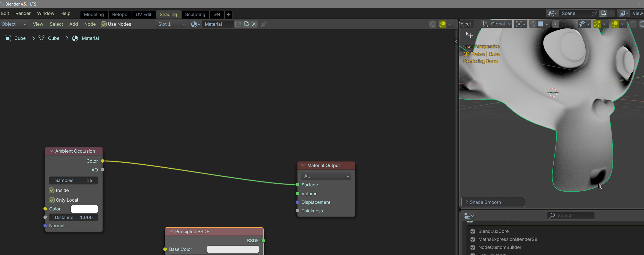Collapse the Principled BSDF node
644x255 pixels.
coord(171,231)
